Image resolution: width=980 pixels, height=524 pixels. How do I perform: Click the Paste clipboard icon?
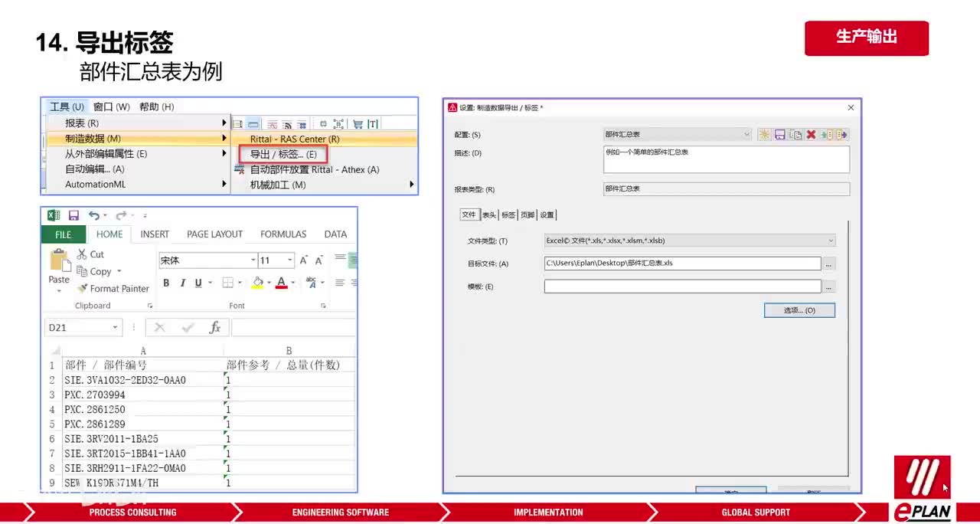tap(59, 260)
